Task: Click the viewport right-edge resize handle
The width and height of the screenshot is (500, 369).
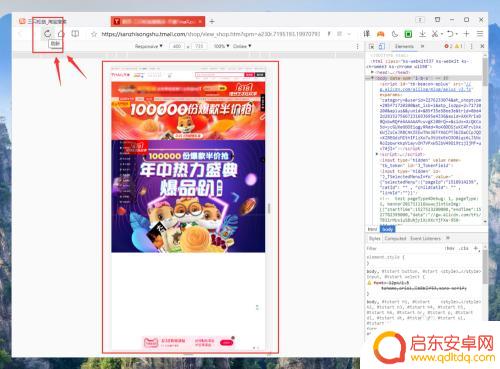Action: [269, 208]
